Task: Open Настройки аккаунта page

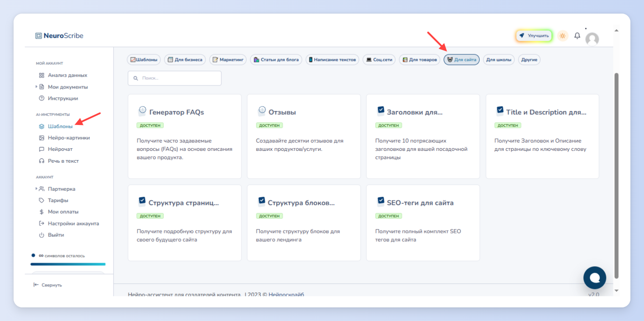Action: [73, 223]
